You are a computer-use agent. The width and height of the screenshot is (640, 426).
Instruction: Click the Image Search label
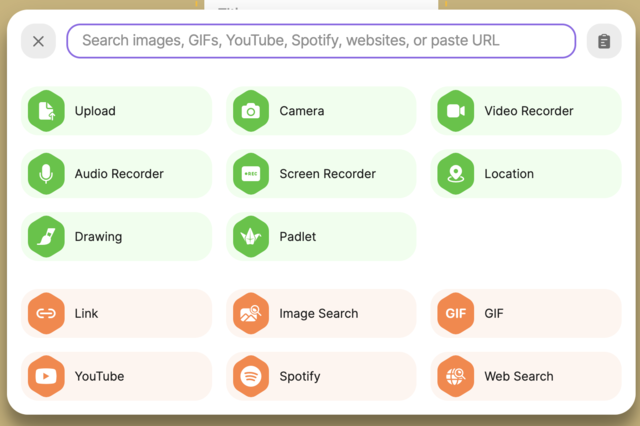click(x=319, y=313)
